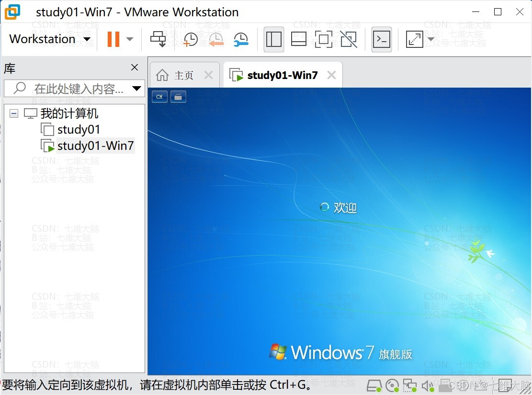
Task: Click the network adapter status icon
Action: pyautogui.click(x=409, y=386)
